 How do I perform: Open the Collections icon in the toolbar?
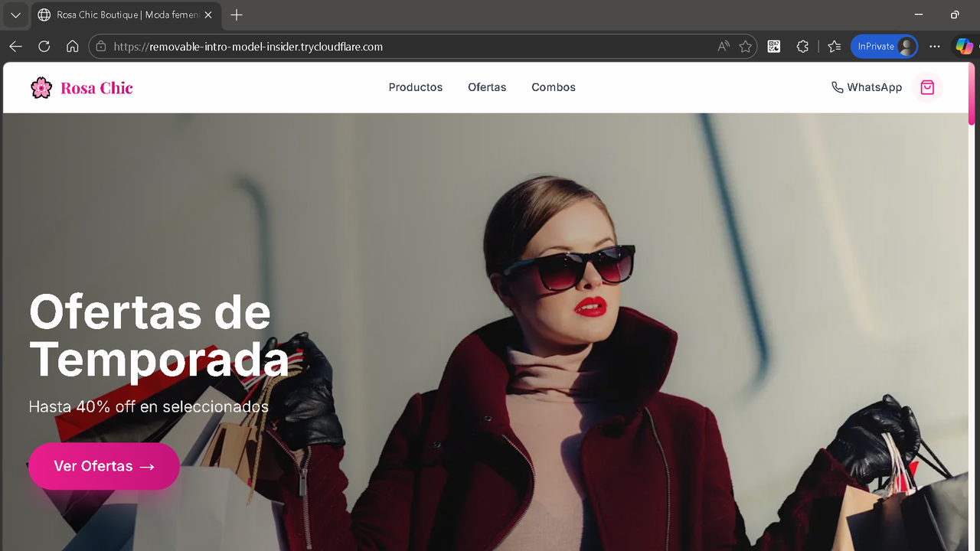[834, 46]
